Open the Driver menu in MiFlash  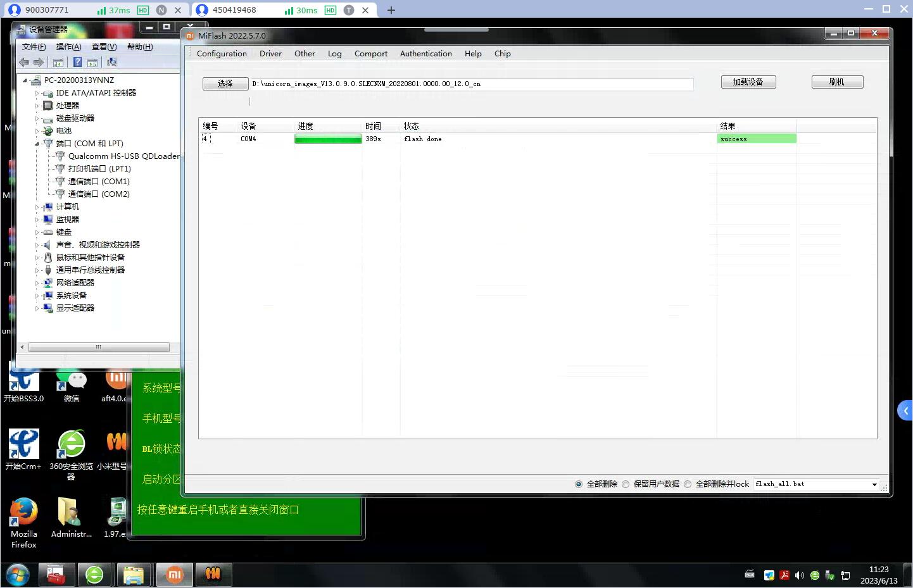pos(270,54)
